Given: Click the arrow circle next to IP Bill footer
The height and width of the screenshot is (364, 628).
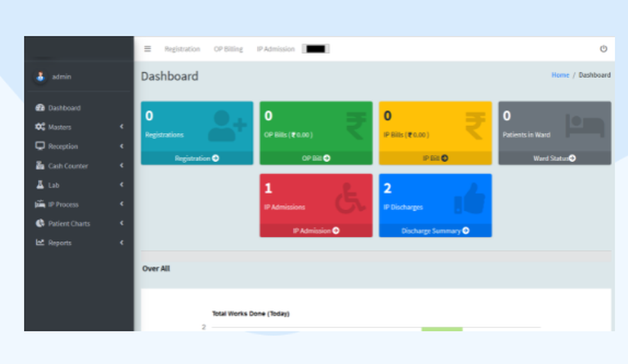Looking at the screenshot, I should (445, 158).
